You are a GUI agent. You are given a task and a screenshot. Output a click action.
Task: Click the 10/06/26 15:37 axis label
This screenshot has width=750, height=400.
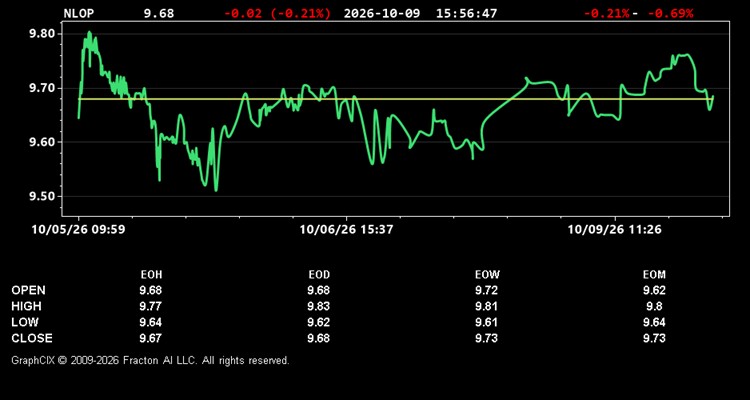tap(346, 230)
